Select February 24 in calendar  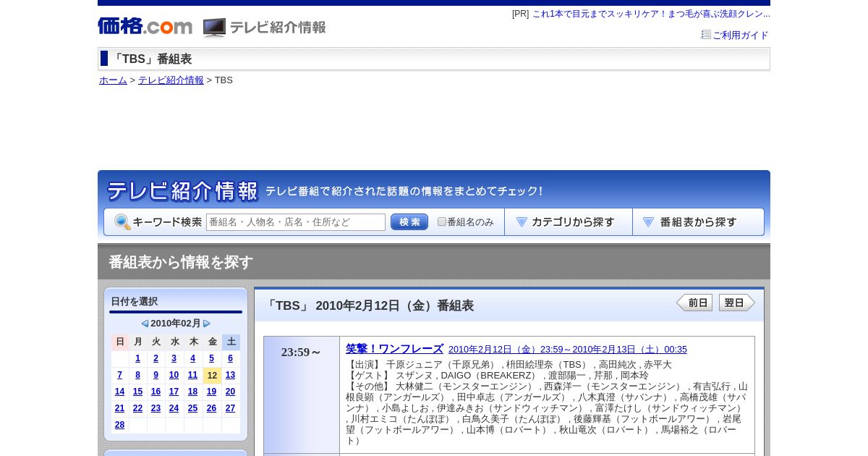point(174,408)
